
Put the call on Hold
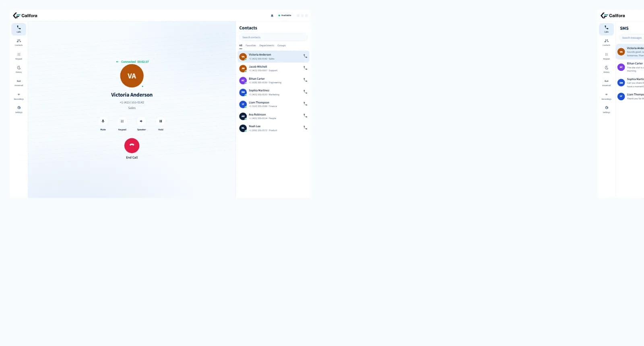pos(161,121)
